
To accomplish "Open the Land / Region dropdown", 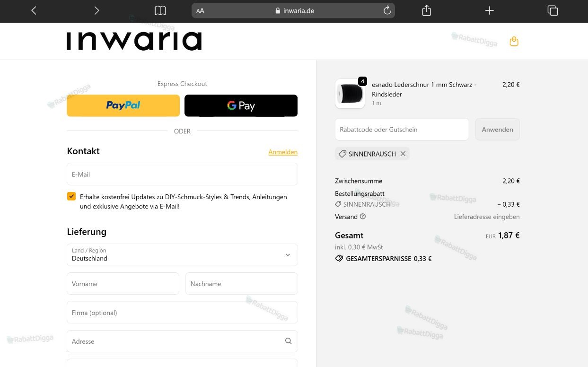I will click(x=182, y=254).
